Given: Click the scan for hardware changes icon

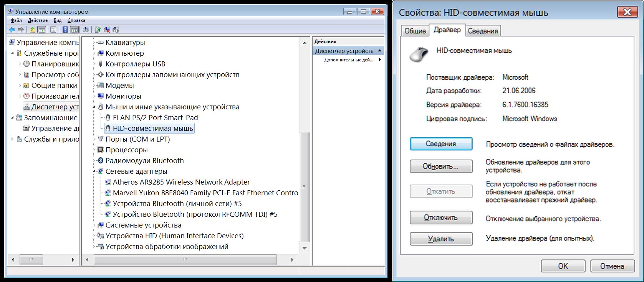Looking at the screenshot, I should (86, 30).
